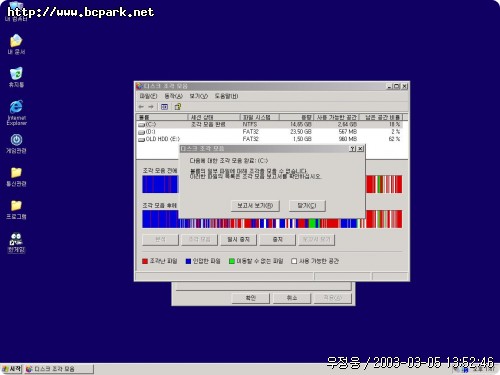Viewport: 500px width, 375px height.
Task: Open the 파일(F) menu
Action: (148, 96)
